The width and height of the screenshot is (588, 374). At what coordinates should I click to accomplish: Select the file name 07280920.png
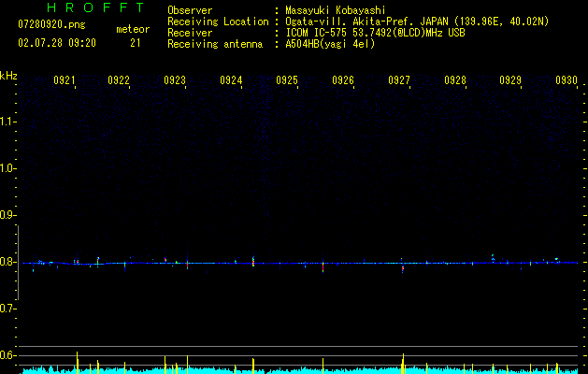pos(51,25)
